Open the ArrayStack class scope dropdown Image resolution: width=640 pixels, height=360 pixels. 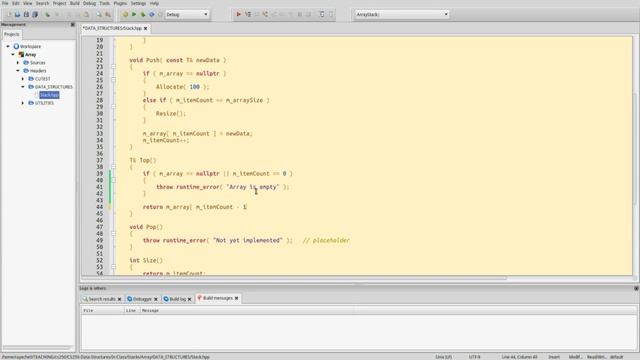402,14
